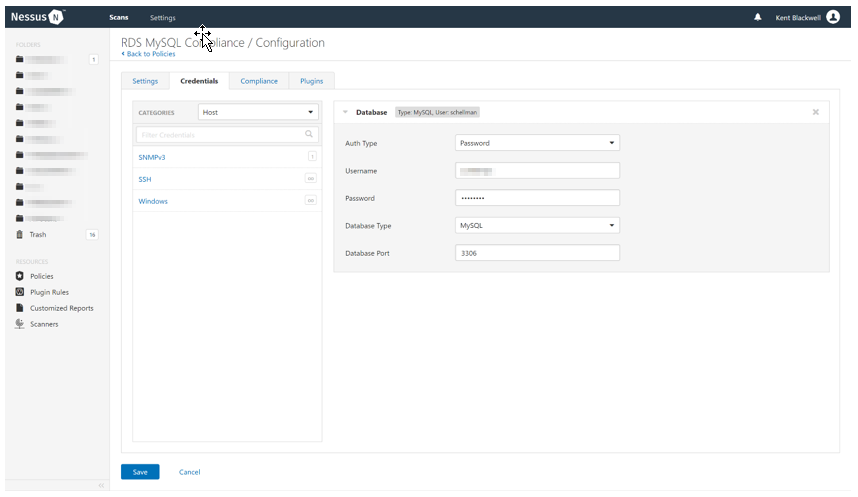Add an SNMPv3 credential
The height and width of the screenshot is (497, 858).
[x=152, y=157]
